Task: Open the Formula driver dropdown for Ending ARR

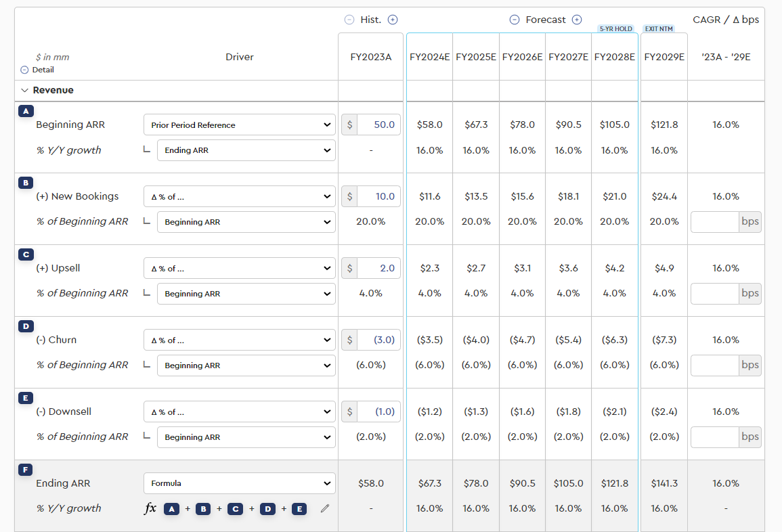Action: [x=240, y=483]
